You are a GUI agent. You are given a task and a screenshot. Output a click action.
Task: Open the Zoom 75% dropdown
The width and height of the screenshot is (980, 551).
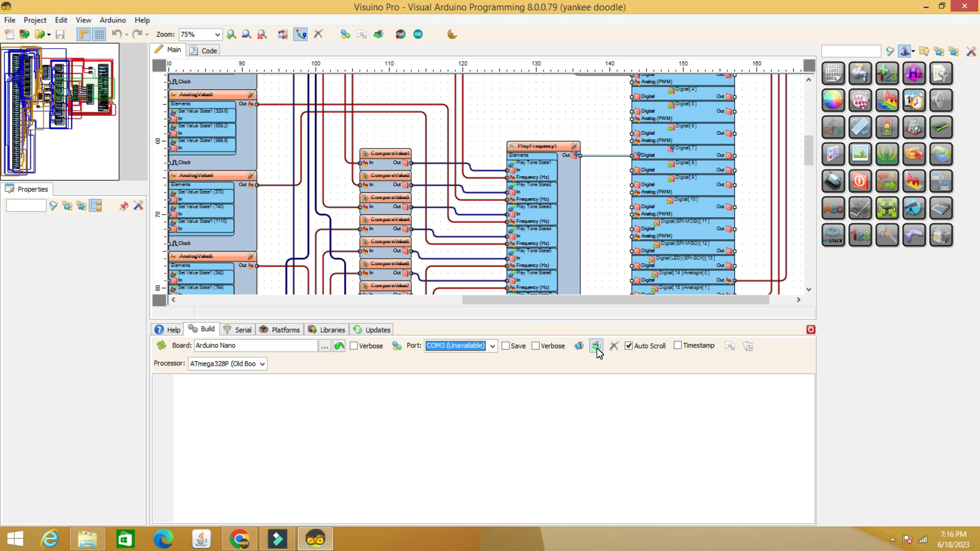tap(217, 35)
